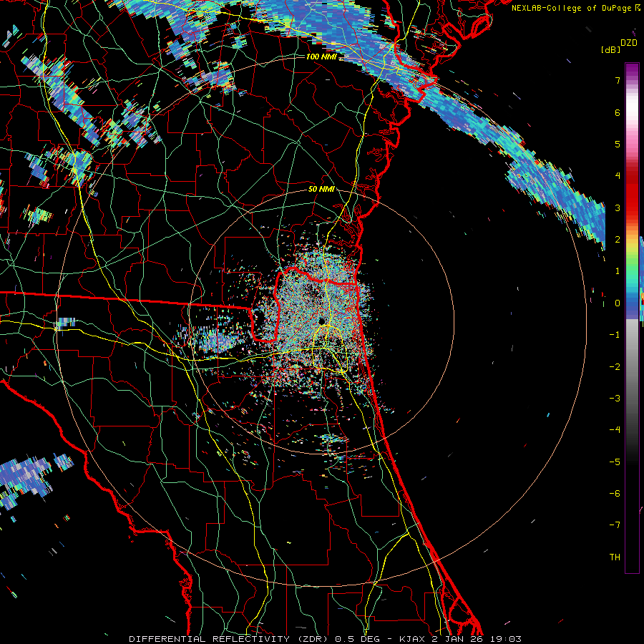644x644 pixels.
Task: Click the -6 scale label
Action: [x=615, y=494]
